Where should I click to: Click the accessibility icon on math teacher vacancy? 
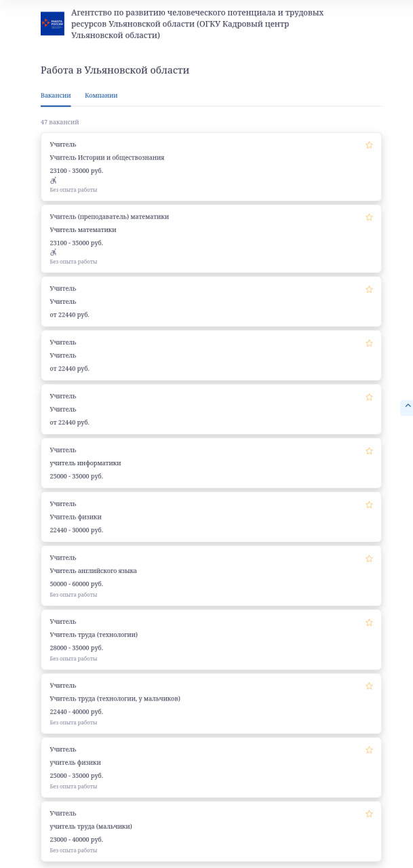click(54, 252)
